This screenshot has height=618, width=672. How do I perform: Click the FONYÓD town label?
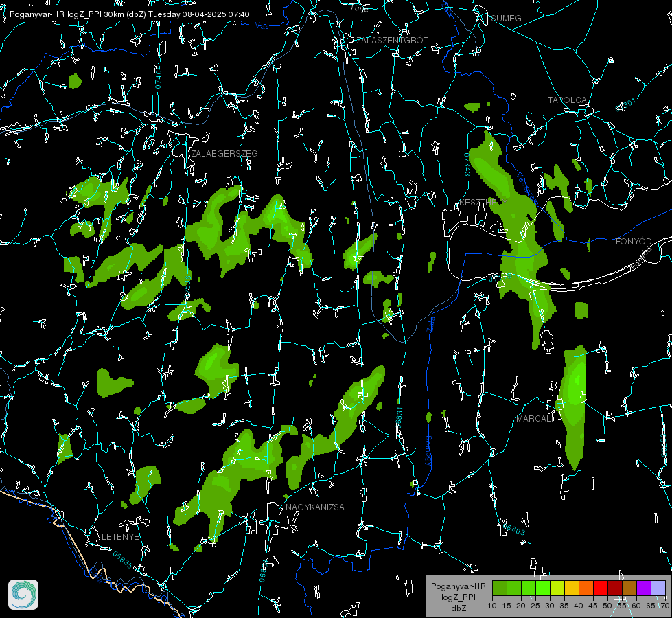pyautogui.click(x=634, y=242)
